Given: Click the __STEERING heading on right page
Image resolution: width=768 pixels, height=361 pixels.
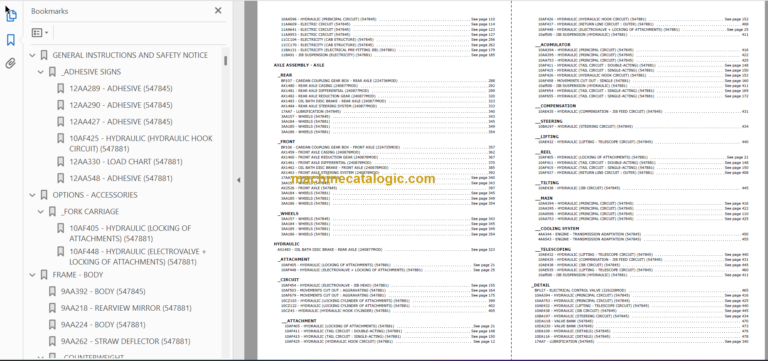Looking at the screenshot, I should 549,121.
